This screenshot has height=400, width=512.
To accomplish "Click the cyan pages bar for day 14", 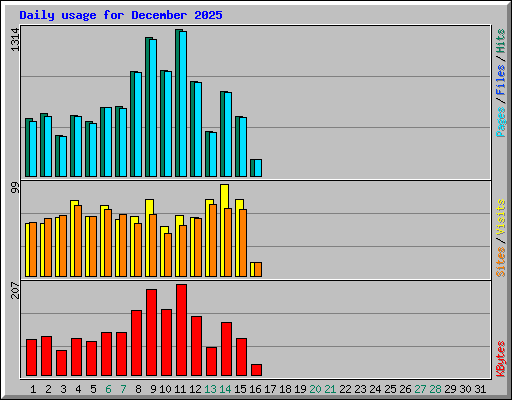I will click(228, 135).
